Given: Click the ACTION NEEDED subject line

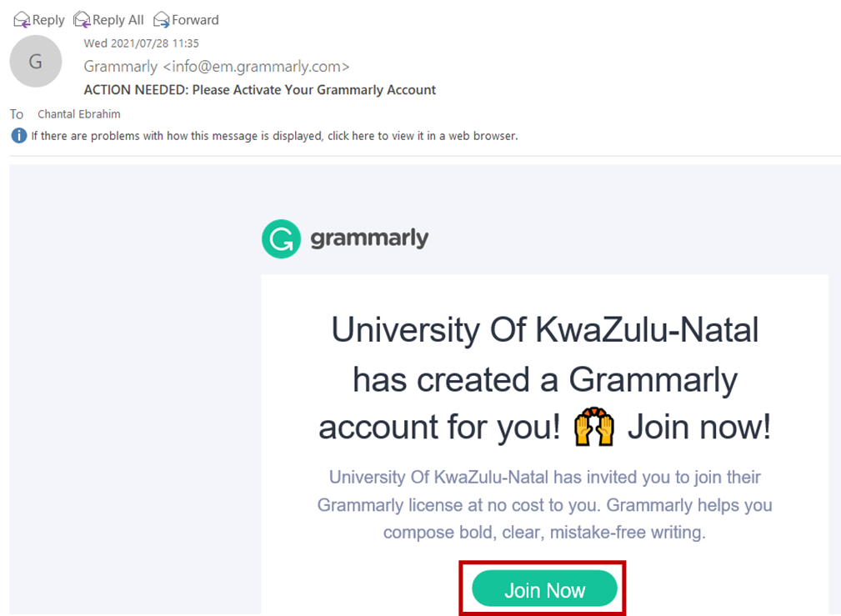Looking at the screenshot, I should point(260,89).
